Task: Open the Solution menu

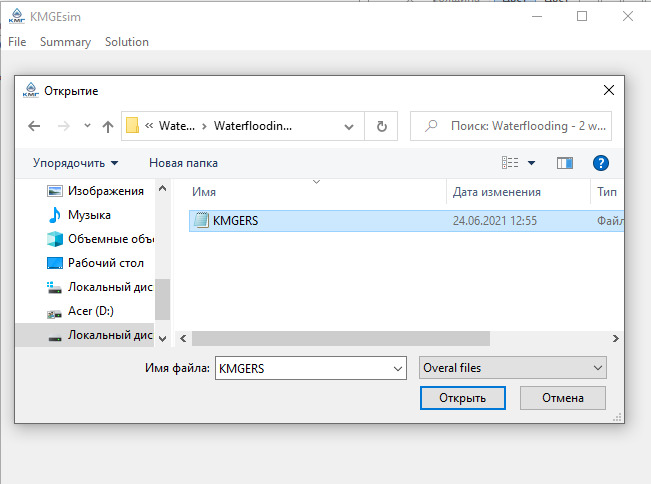Action: coord(127,42)
